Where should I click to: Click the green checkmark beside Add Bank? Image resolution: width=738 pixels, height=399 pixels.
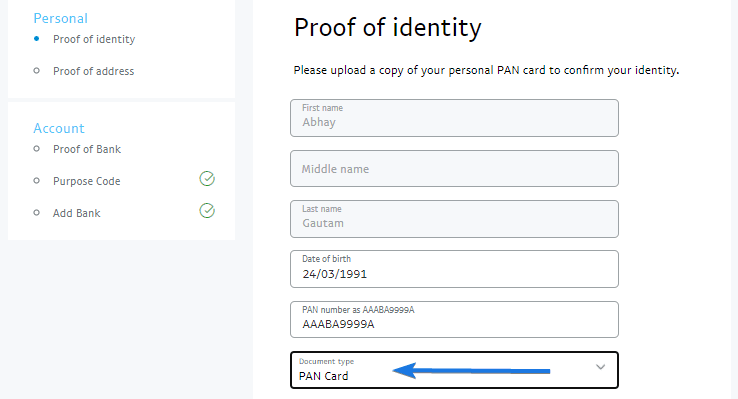[x=207, y=210]
